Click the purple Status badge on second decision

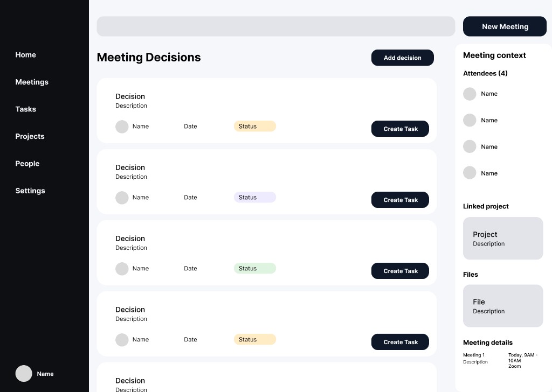[x=255, y=197]
